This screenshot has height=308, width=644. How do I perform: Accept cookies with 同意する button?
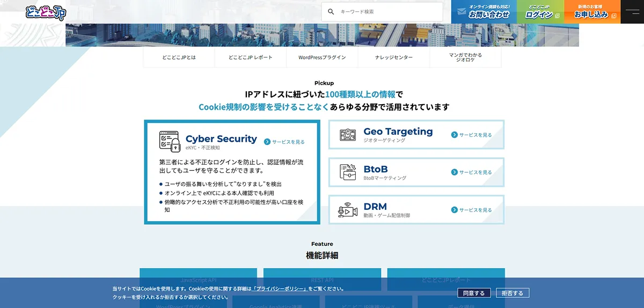[474, 293]
